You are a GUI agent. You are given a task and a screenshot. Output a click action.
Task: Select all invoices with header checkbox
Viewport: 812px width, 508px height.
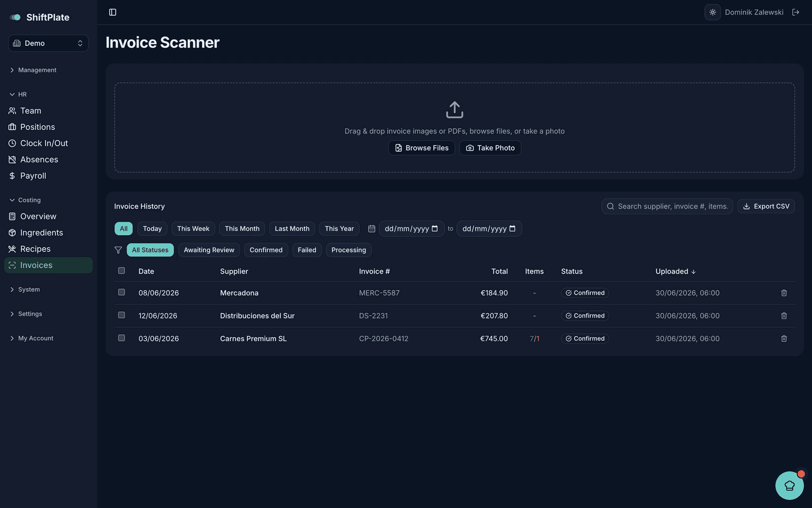coord(121,271)
